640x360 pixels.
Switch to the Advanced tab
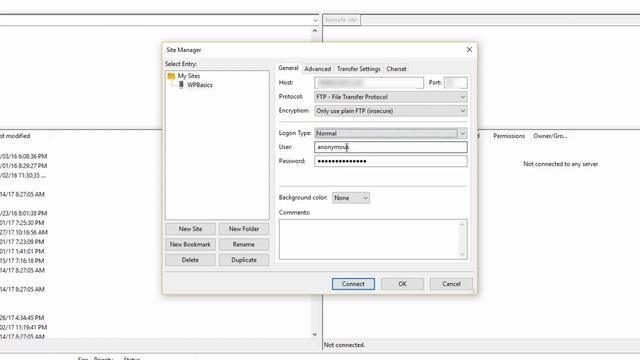pos(318,69)
